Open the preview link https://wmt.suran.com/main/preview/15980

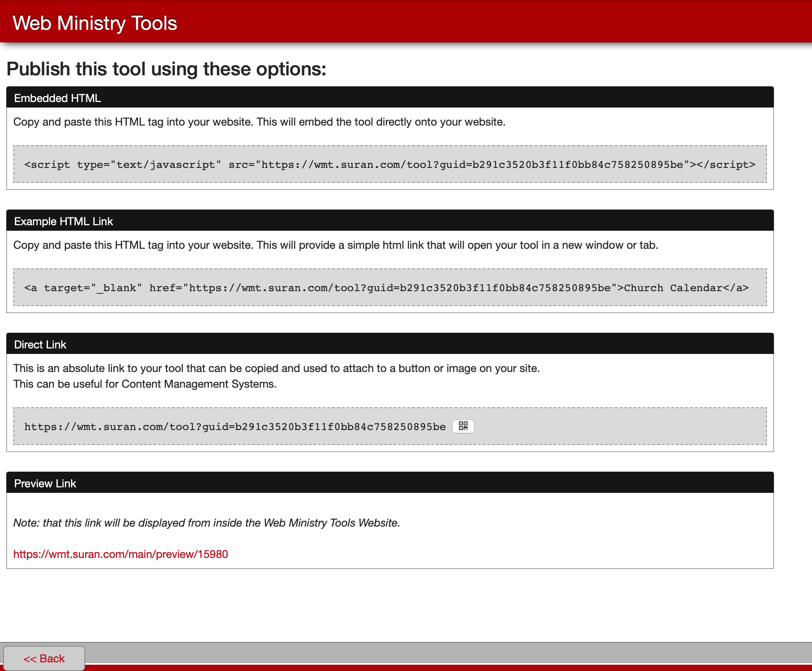120,554
